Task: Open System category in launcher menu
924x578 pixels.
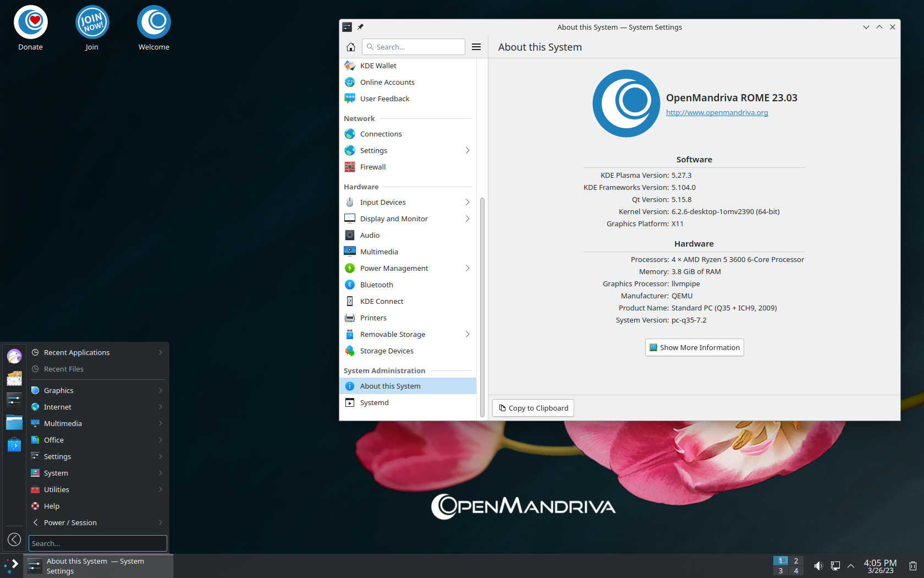Action: click(97, 473)
